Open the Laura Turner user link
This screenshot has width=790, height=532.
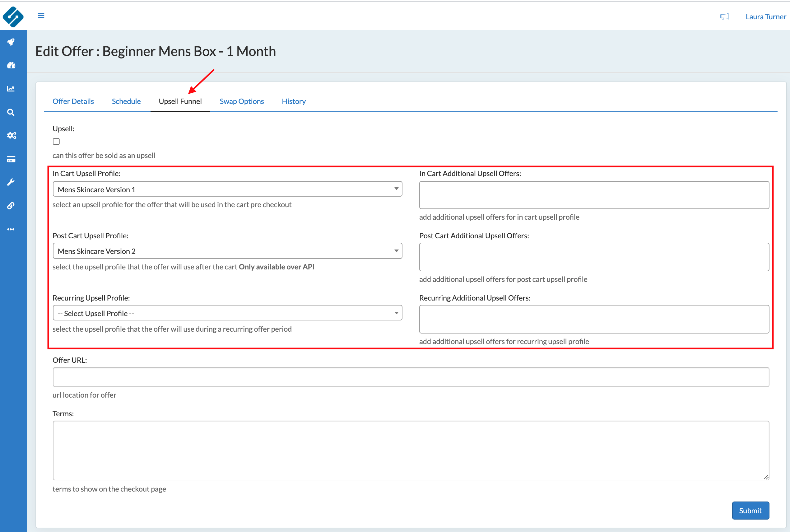765,16
